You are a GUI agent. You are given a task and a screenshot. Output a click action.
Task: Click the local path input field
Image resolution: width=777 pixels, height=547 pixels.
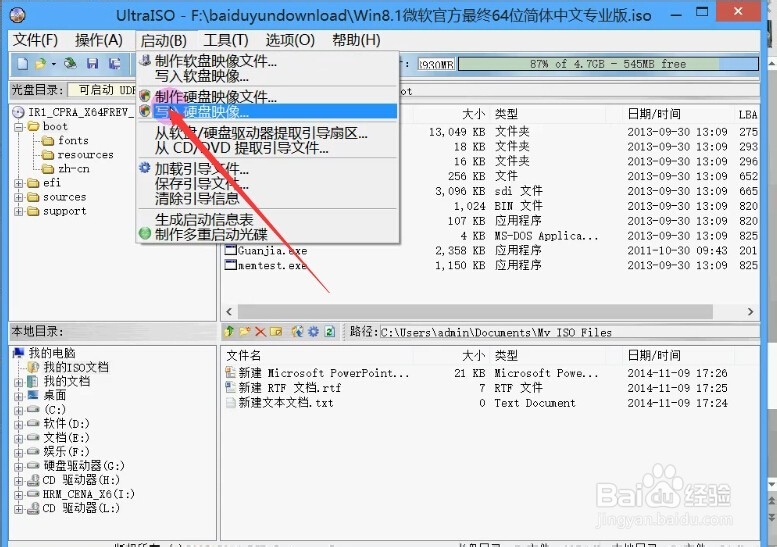[x=569, y=332]
